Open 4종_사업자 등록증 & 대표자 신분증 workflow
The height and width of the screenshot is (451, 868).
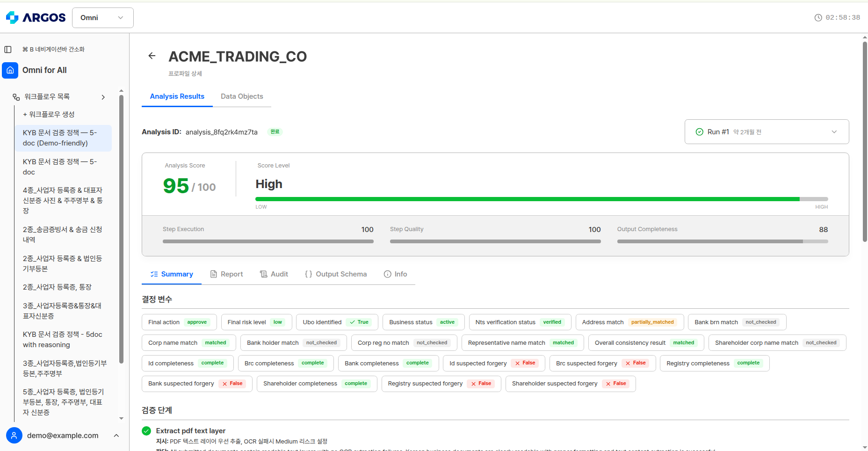coord(63,200)
